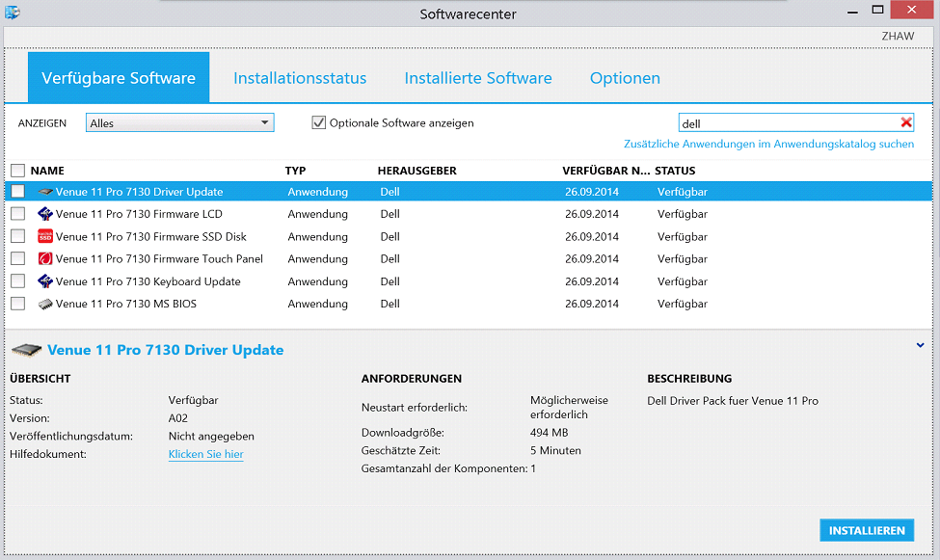Image resolution: width=940 pixels, height=560 pixels.
Task: Click the Keyboard Update row icon
Action: pos(45,281)
